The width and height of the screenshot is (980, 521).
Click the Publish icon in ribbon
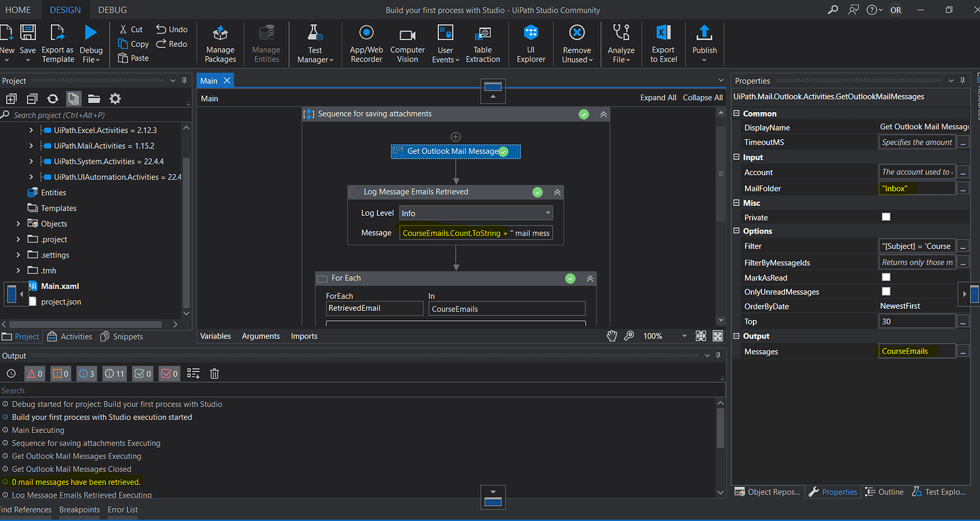pyautogui.click(x=704, y=43)
